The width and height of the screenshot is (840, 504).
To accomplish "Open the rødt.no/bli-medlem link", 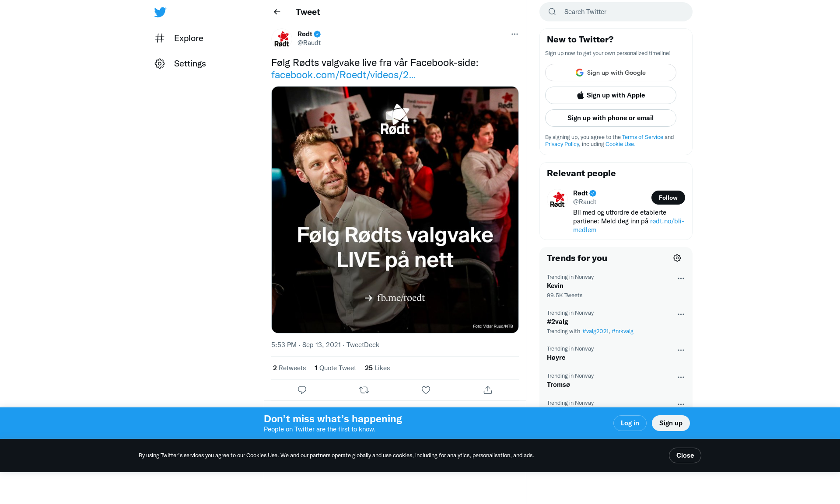I will point(628,226).
